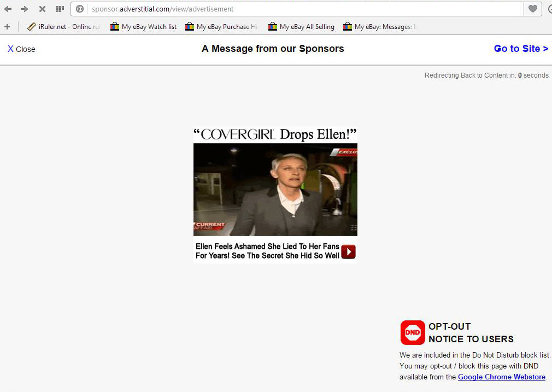Click the OPT-OUT NOTICE TO USERS heading

tap(471, 333)
